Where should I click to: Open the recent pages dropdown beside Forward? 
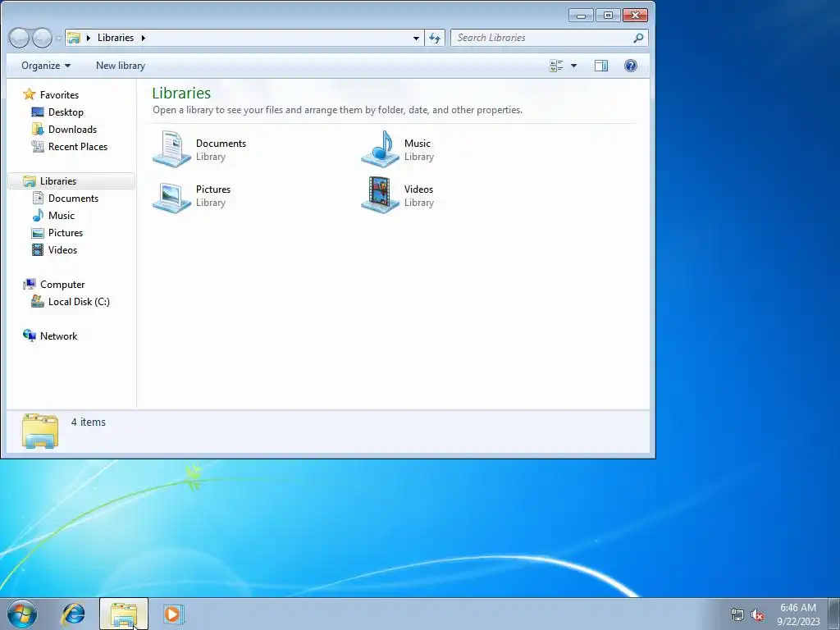point(58,38)
